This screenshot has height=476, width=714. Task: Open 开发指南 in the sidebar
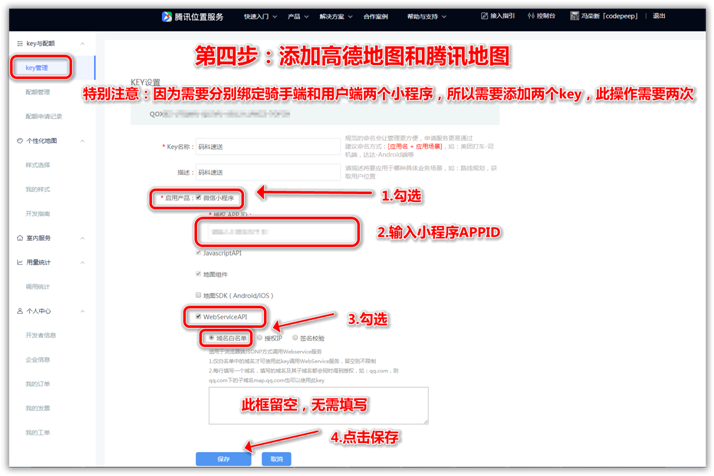click(x=38, y=214)
